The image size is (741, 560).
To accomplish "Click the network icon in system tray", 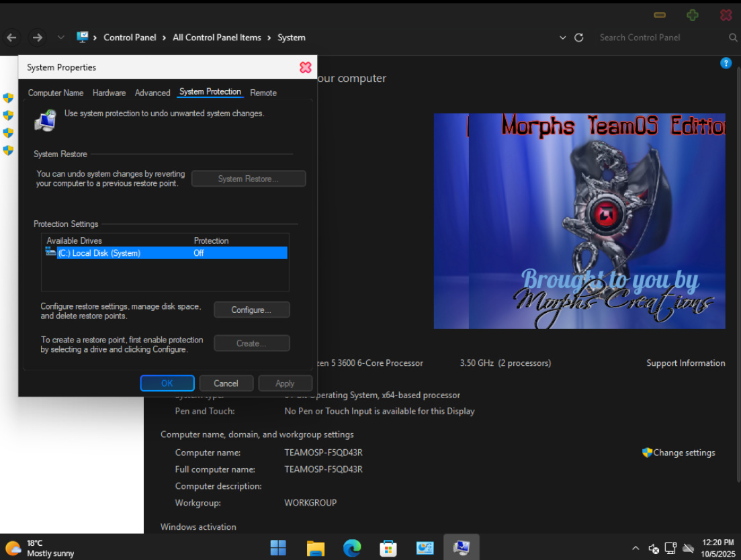I will coord(670,548).
